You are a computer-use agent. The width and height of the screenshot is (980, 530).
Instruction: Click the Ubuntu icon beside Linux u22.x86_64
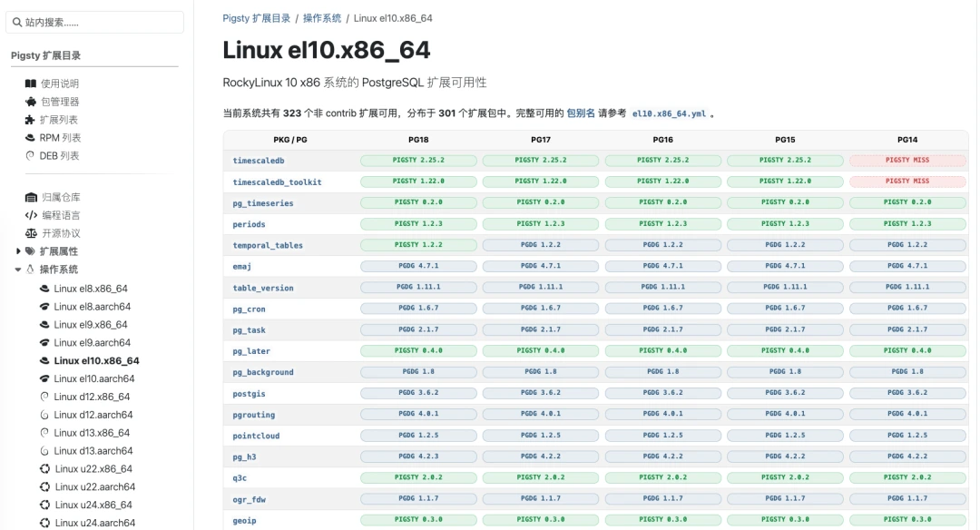44,469
